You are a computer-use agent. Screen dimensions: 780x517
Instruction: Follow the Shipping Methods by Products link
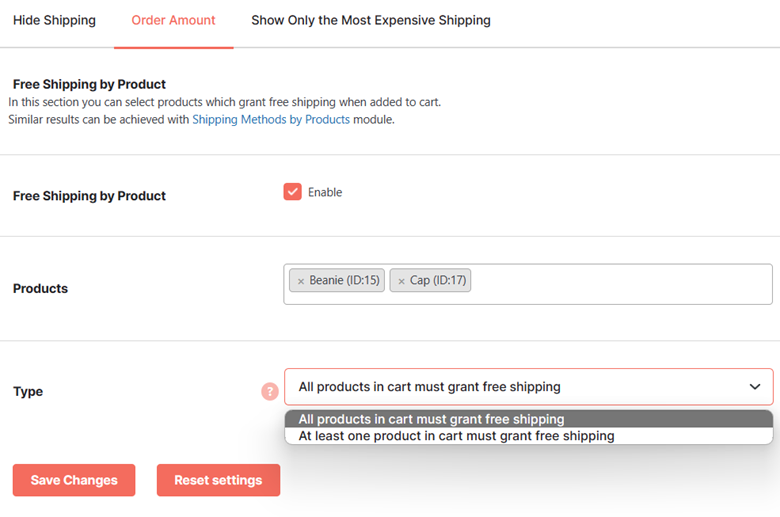tap(271, 119)
